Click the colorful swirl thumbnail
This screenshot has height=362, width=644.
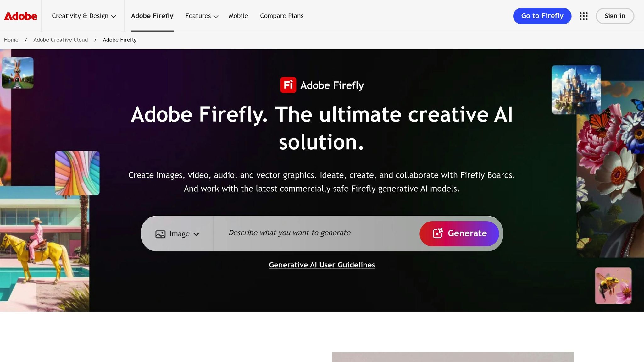pyautogui.click(x=77, y=173)
